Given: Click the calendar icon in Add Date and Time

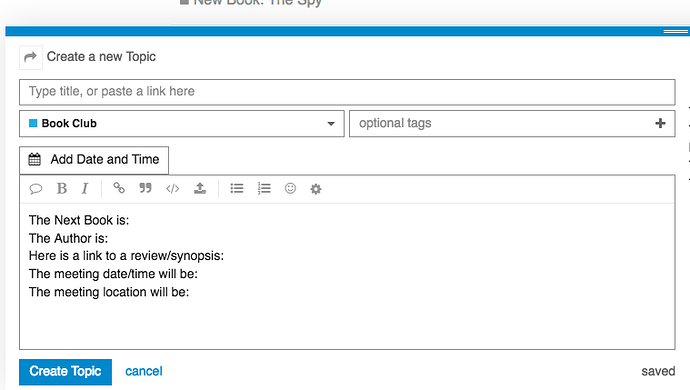Looking at the screenshot, I should point(34,159).
